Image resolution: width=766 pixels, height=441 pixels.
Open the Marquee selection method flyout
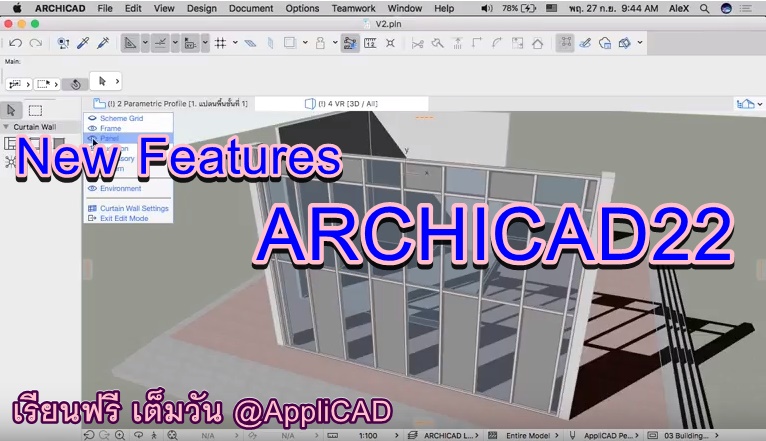coord(47,84)
